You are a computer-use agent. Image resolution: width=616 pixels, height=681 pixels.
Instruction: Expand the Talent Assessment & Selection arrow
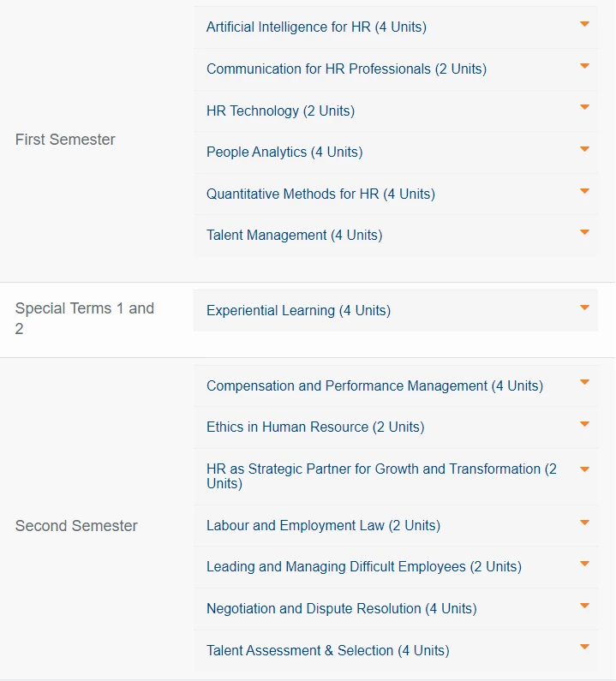click(x=584, y=647)
